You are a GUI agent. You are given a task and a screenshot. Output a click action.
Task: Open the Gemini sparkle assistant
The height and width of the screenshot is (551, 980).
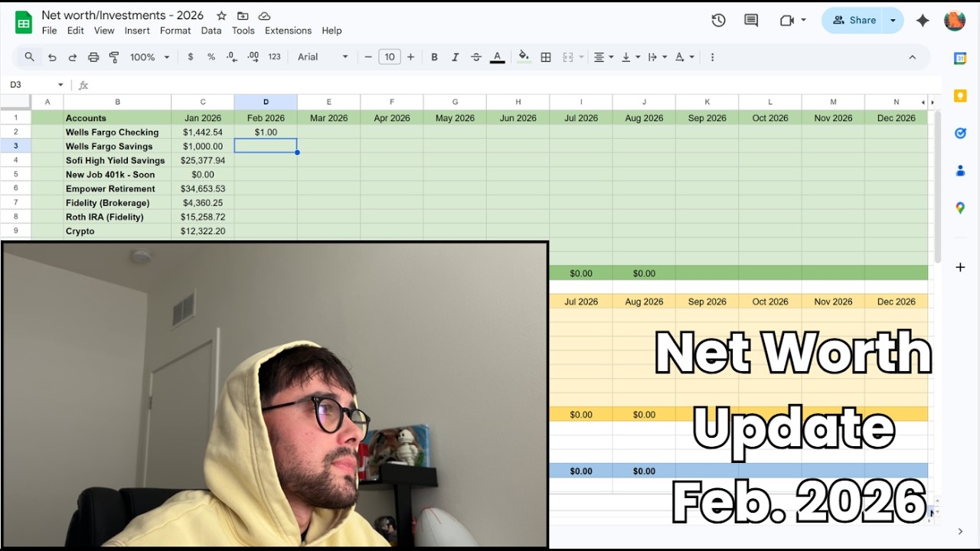923,21
